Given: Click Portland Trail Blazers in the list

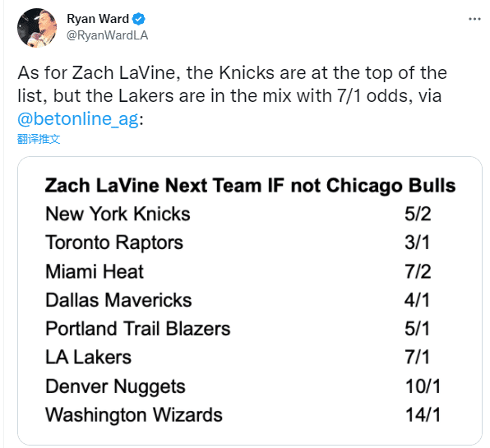Looking at the screenshot, I should [x=138, y=329].
